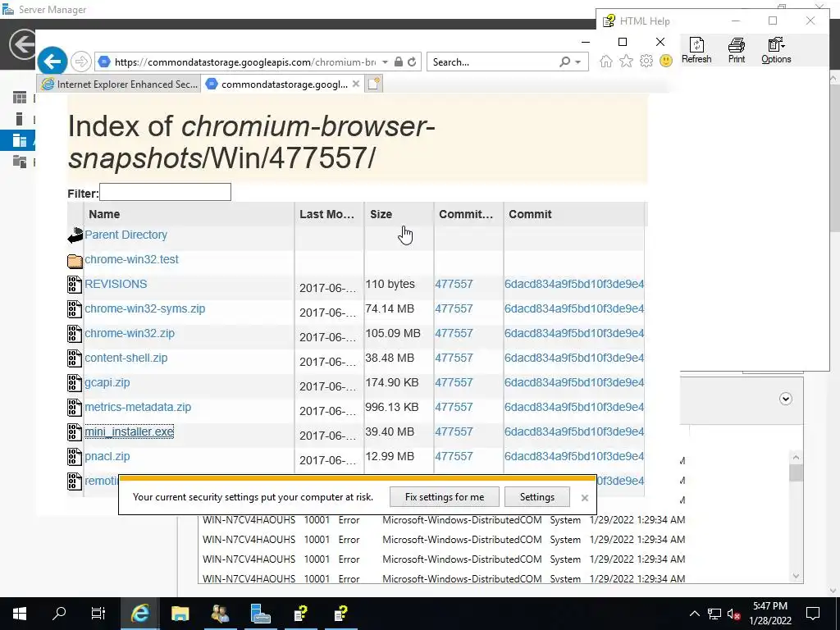
Task: Click the file icon next to gcapi.zip
Action: click(x=75, y=383)
